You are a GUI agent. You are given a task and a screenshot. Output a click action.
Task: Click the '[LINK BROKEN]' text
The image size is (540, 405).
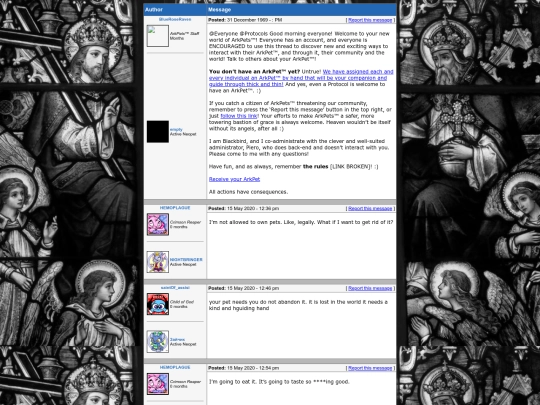click(351, 167)
